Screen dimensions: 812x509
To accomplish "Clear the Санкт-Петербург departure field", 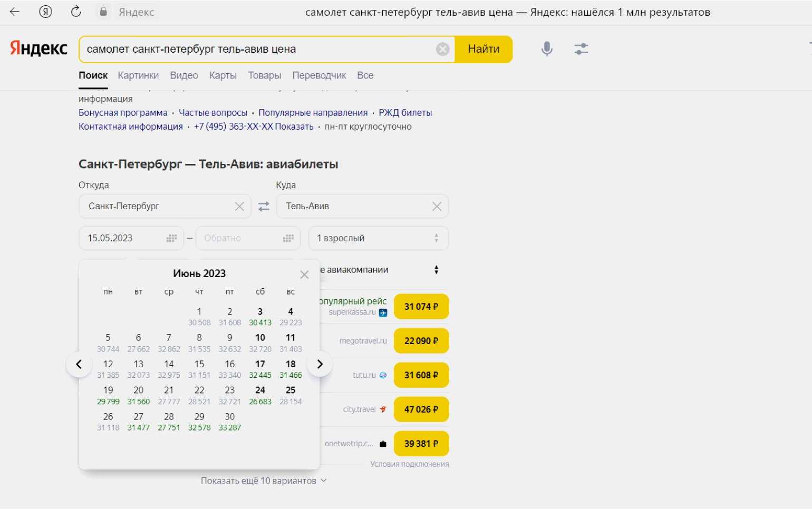I will tap(239, 207).
